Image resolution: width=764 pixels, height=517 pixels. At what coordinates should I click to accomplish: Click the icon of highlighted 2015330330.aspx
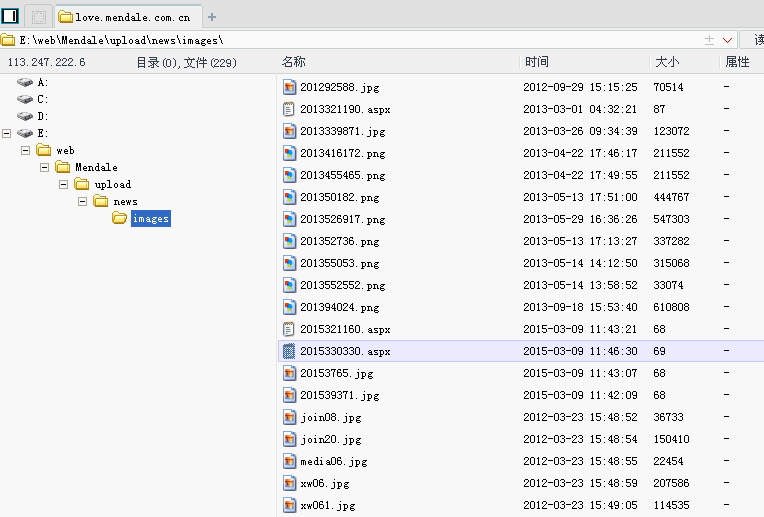pos(289,351)
